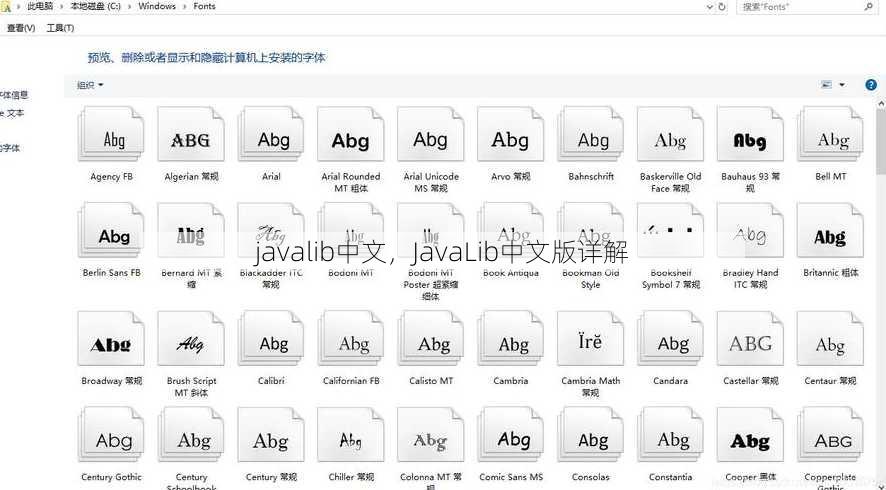Select the Agency FB font icon
Screen dimensions: 886x490
tap(111, 135)
